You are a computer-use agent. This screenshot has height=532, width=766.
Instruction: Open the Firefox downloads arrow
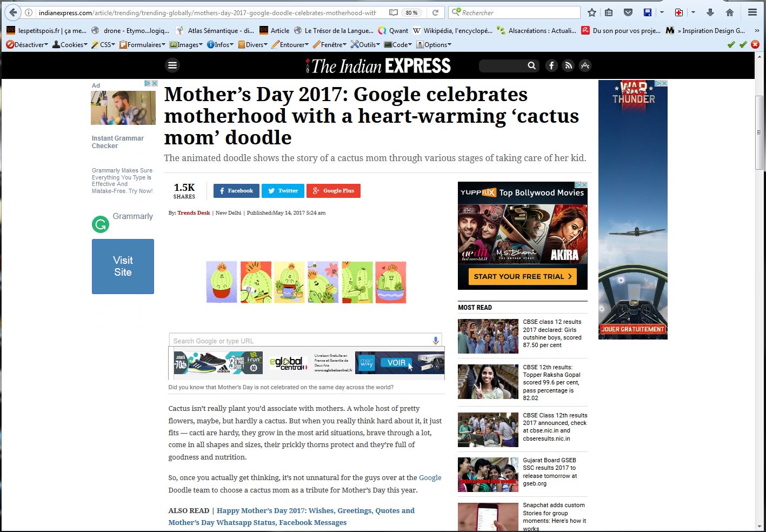pos(710,12)
